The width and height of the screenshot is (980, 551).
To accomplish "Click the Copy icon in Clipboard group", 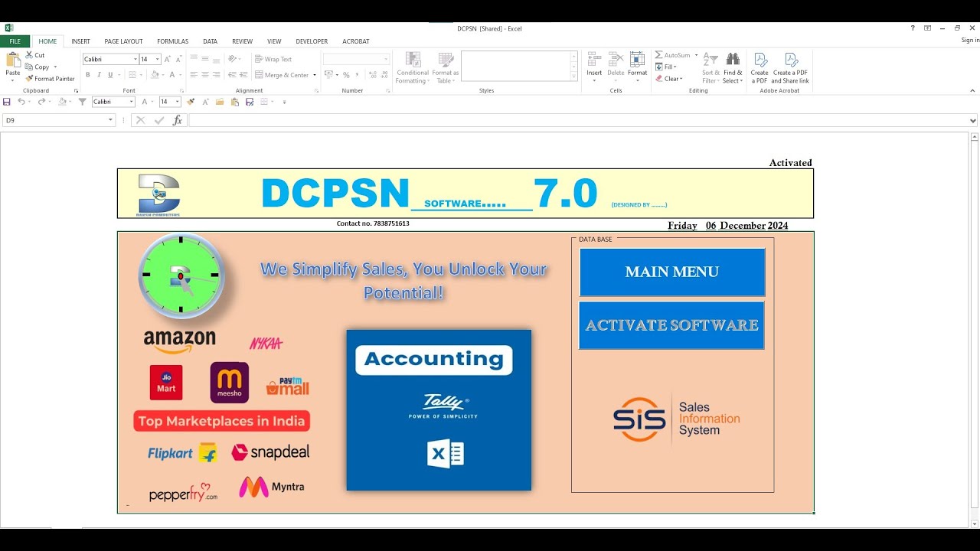I will [29, 67].
